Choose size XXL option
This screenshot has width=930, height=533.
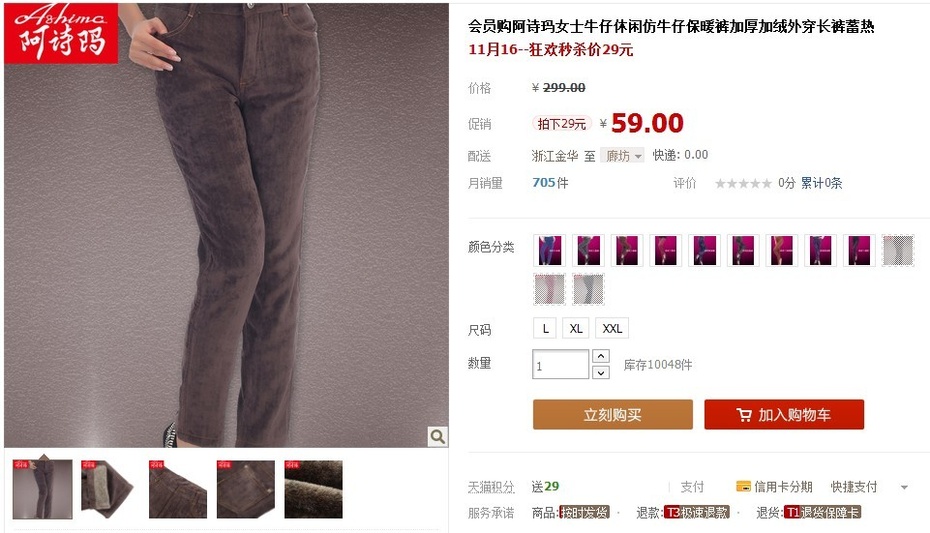pos(612,328)
